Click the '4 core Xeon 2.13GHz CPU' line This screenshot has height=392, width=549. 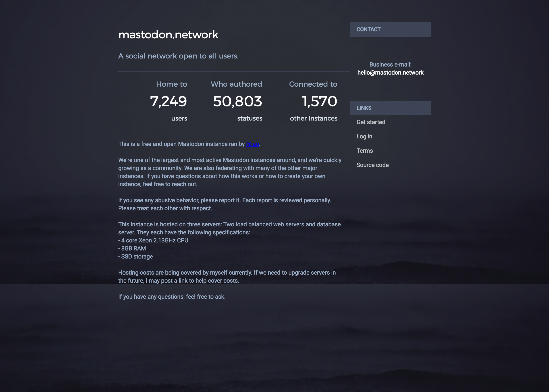point(153,240)
